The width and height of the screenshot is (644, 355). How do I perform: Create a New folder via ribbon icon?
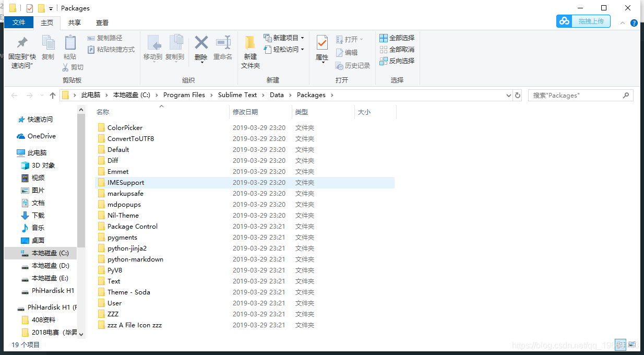tap(251, 43)
